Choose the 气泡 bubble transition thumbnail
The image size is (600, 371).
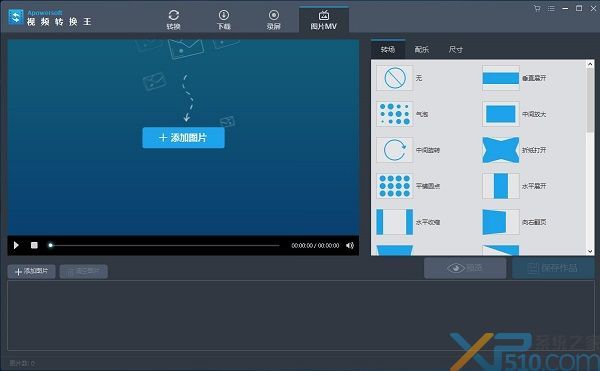(395, 114)
